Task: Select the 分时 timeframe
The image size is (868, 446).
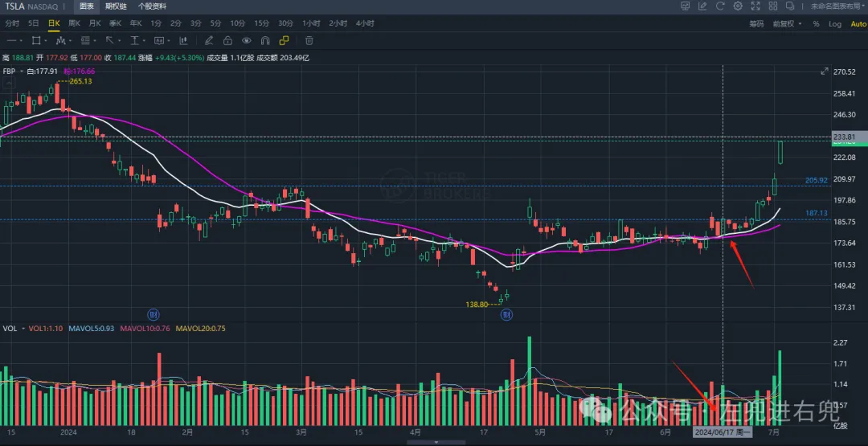Action: (11, 24)
